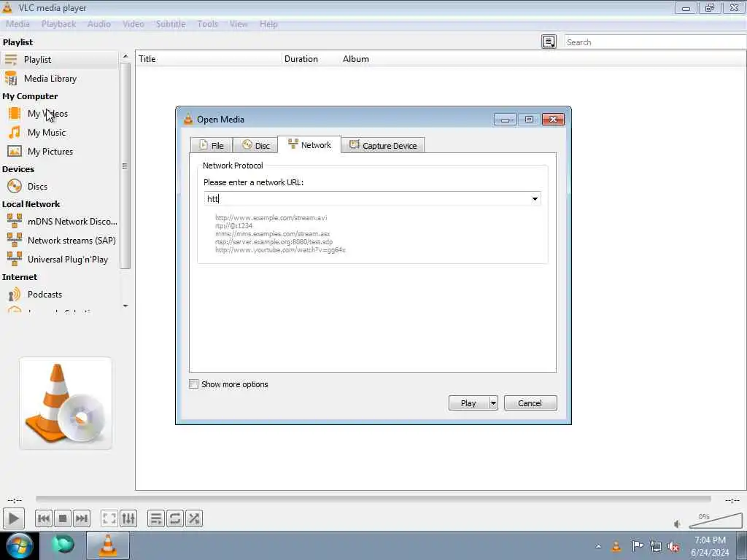This screenshot has height=560, width=747.
Task: Open the Tools menu
Action: (208, 24)
